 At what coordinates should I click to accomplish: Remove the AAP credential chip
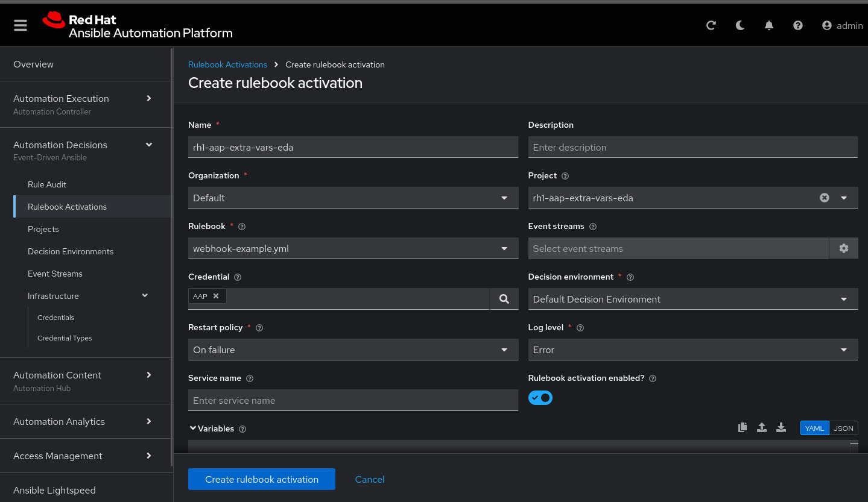point(216,296)
